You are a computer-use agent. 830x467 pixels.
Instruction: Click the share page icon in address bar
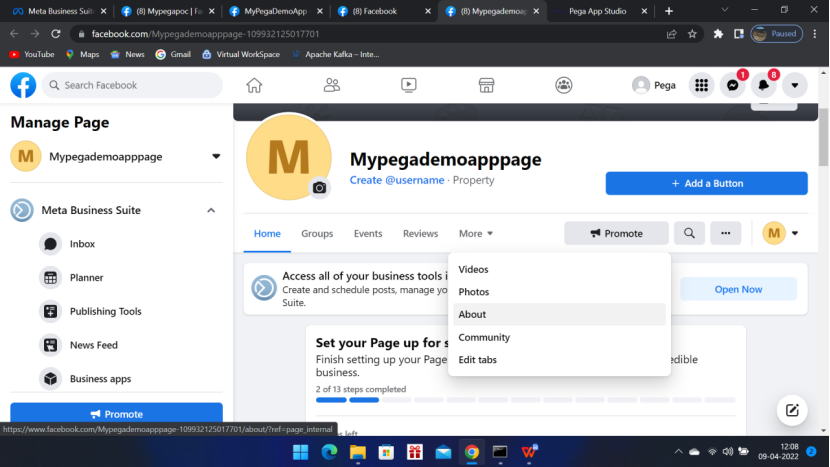point(671,34)
